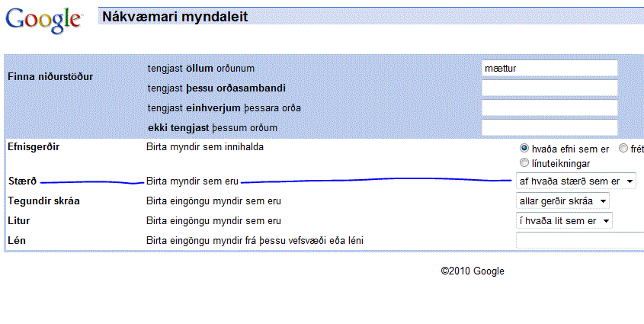Open the "í hvaða lit sem er" color dropdown

564,221
